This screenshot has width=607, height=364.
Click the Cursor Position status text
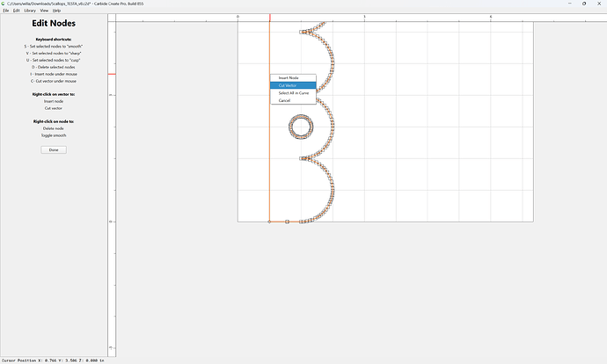tap(53, 360)
